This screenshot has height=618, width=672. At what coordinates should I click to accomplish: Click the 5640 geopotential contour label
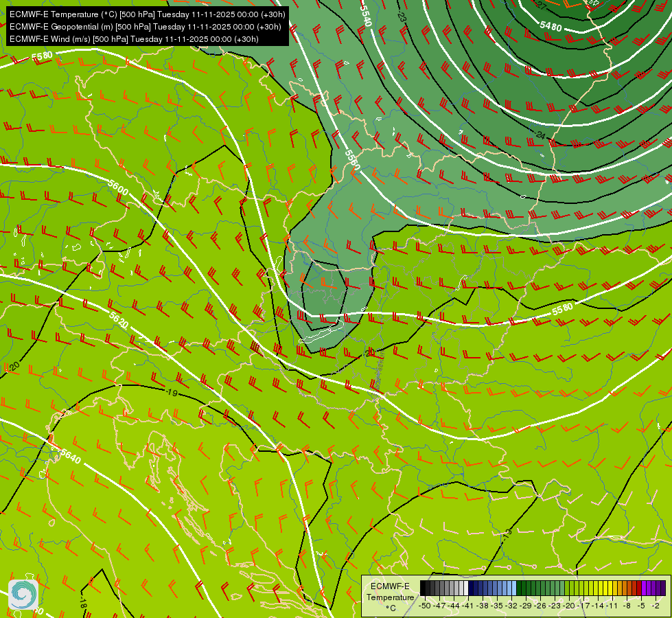pos(70,457)
